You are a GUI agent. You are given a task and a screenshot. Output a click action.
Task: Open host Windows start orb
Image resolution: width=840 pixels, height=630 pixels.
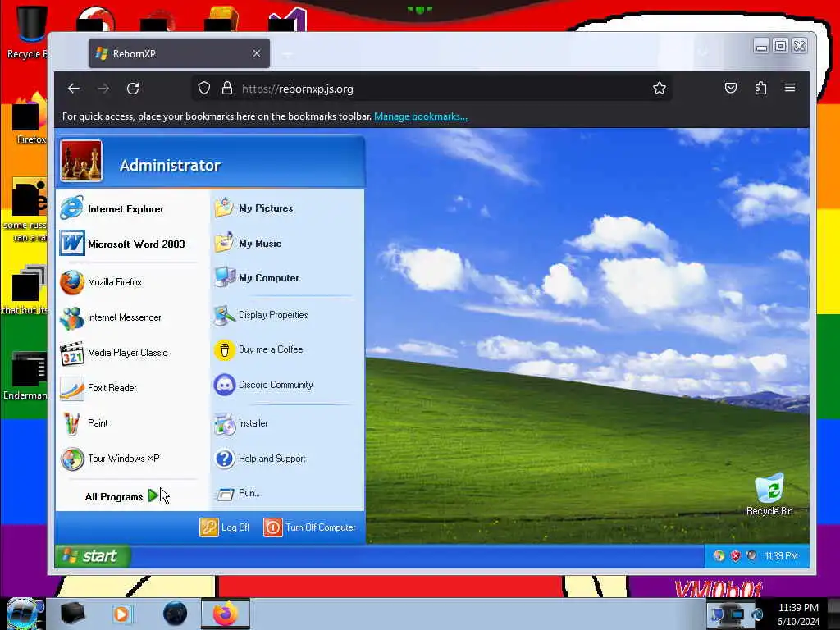point(22,613)
